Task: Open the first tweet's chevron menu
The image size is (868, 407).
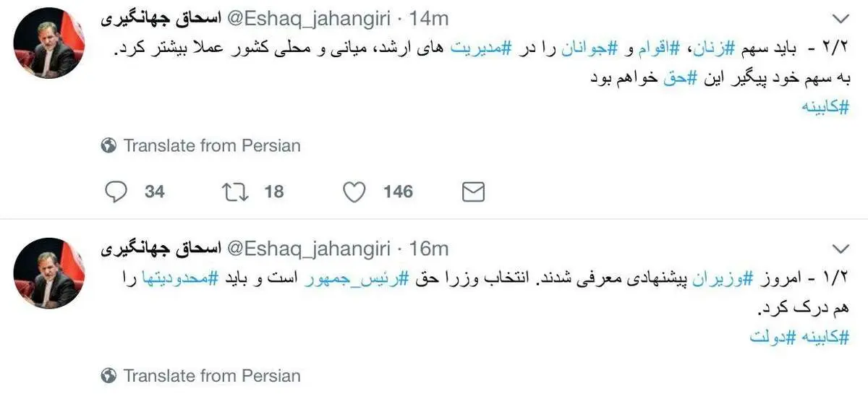Action: 841,19
